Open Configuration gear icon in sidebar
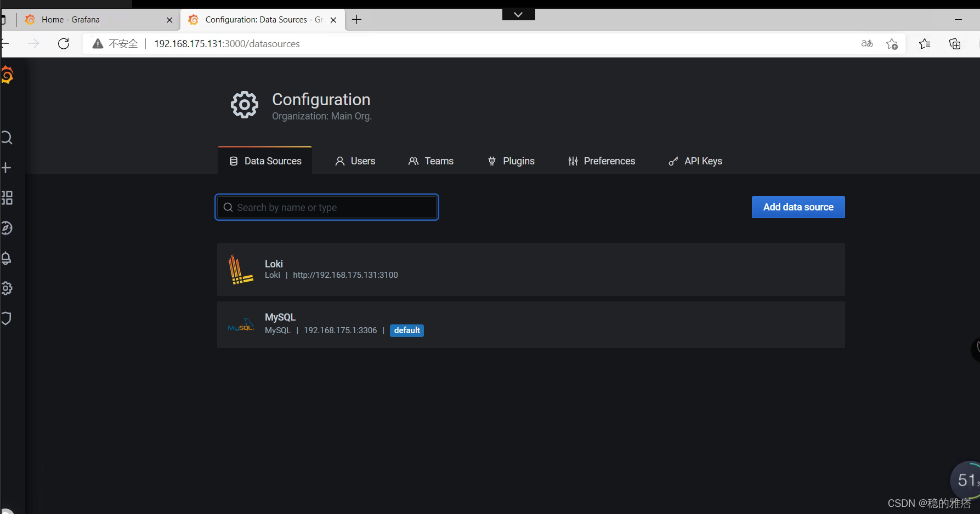The width and height of the screenshot is (980, 514). click(x=7, y=288)
